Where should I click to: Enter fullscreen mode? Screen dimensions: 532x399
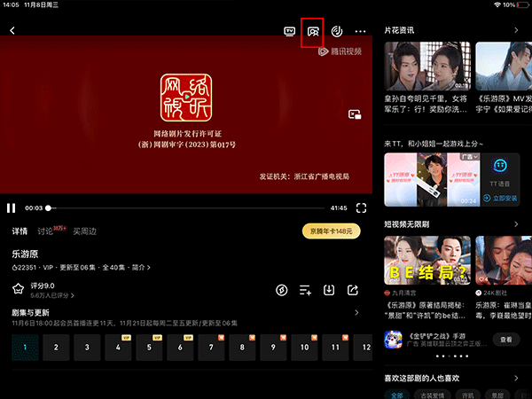(361, 208)
